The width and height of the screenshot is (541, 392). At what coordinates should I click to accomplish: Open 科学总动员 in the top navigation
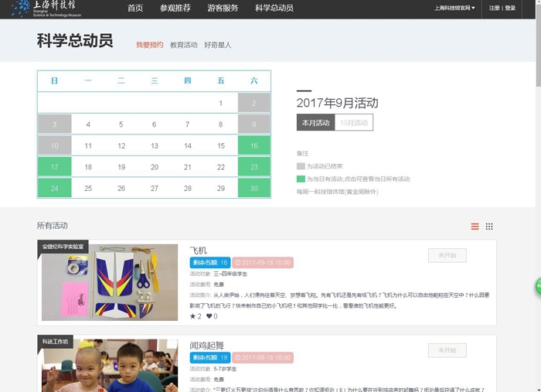[x=274, y=8]
